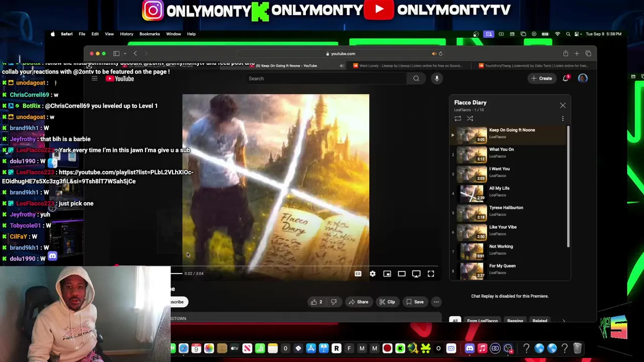
Task: Toggle closed captions on the video
Action: tap(358, 274)
